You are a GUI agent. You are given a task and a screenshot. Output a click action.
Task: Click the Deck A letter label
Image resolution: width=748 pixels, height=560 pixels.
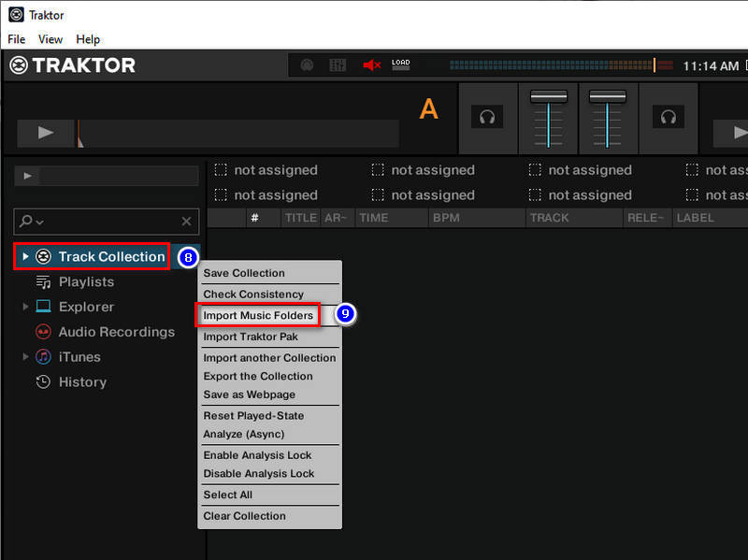click(428, 108)
